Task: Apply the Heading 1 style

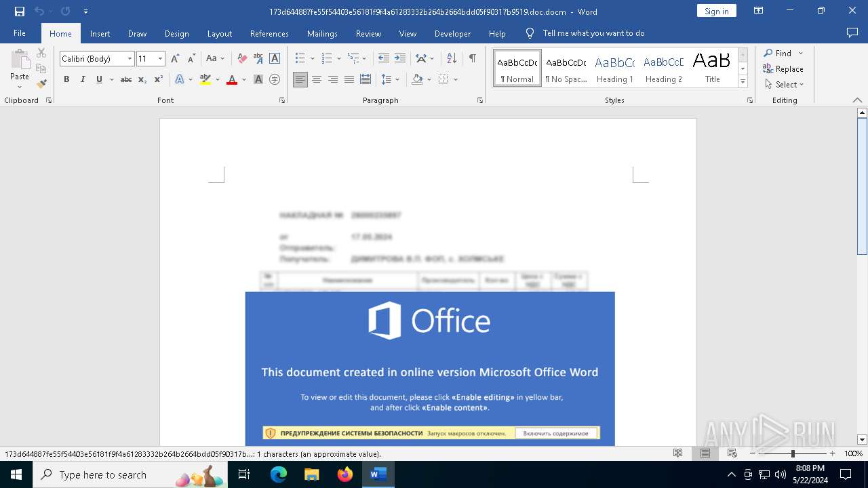Action: pos(614,68)
